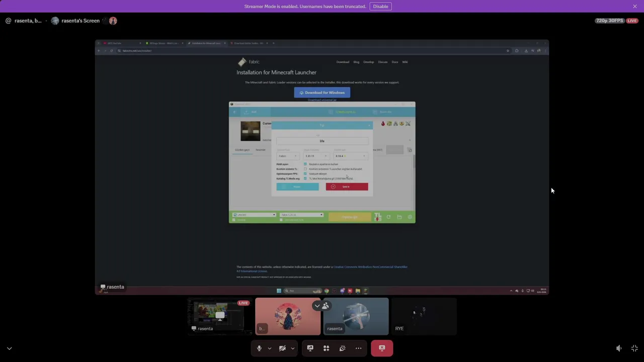
Task: Click the yellow play button in TLauncher
Action: pyautogui.click(x=350, y=217)
